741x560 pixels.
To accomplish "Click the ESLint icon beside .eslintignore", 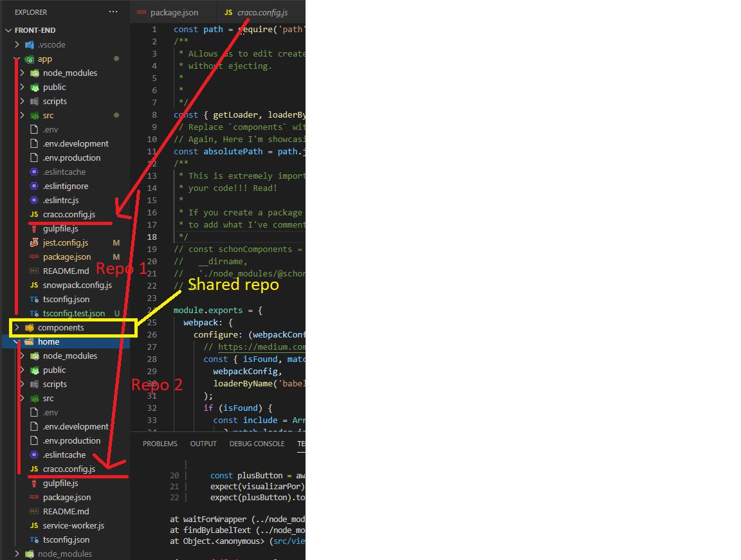I will click(x=34, y=186).
